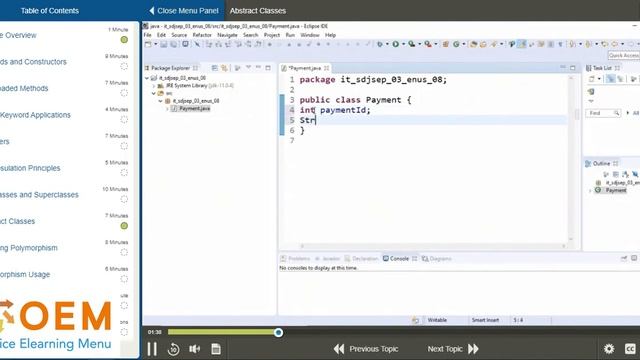This screenshot has width=640, height=360.
Task: Toggle Mark Occurrences in Eclipse toolbar
Action: tap(522, 44)
